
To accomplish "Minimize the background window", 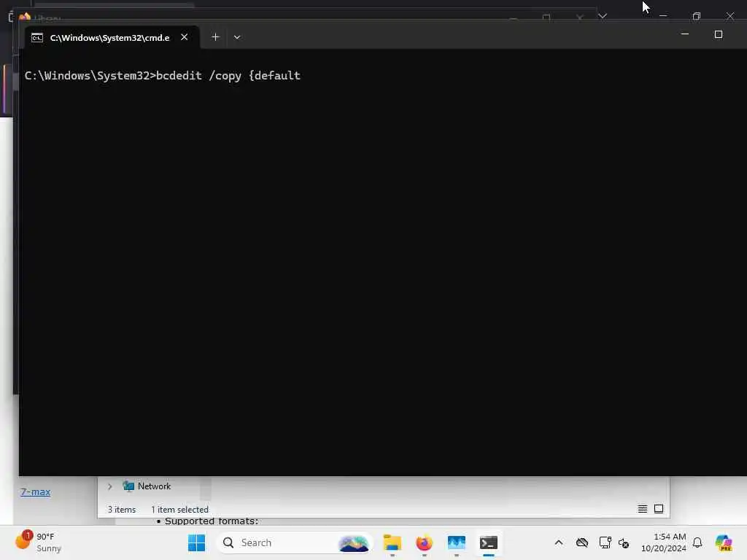I will (x=662, y=16).
